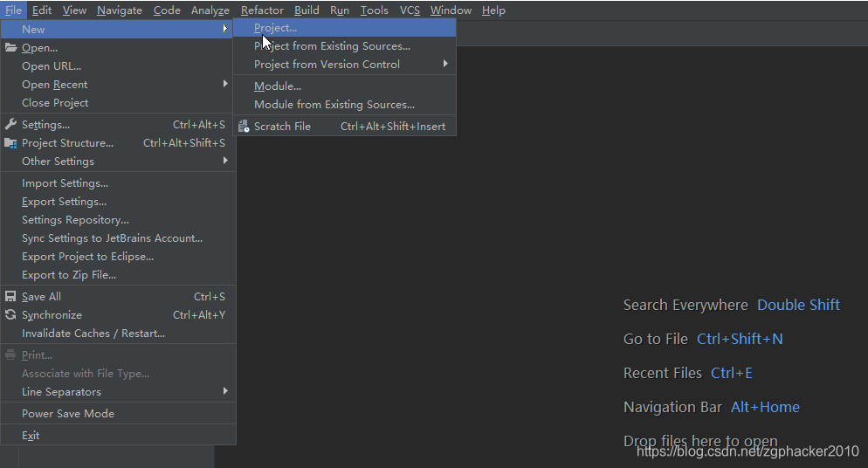Click the wrench icon next to Settings...
The image size is (868, 468).
pos(10,125)
